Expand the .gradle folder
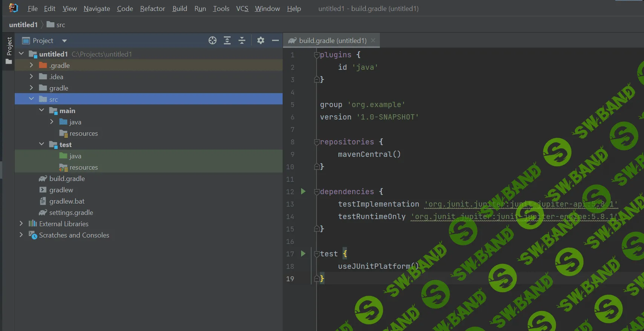The height and width of the screenshot is (331, 644). coord(31,65)
